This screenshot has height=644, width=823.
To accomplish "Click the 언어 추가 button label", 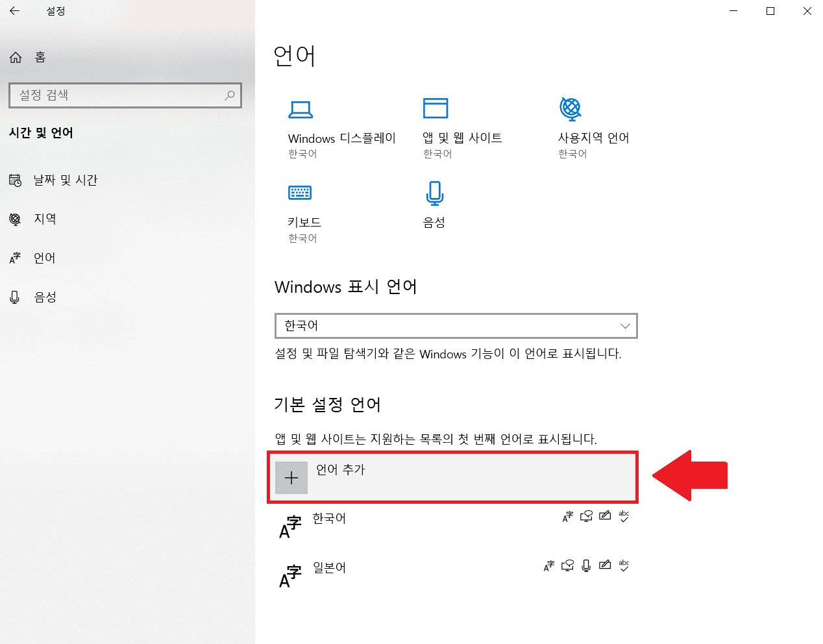I will [x=341, y=469].
